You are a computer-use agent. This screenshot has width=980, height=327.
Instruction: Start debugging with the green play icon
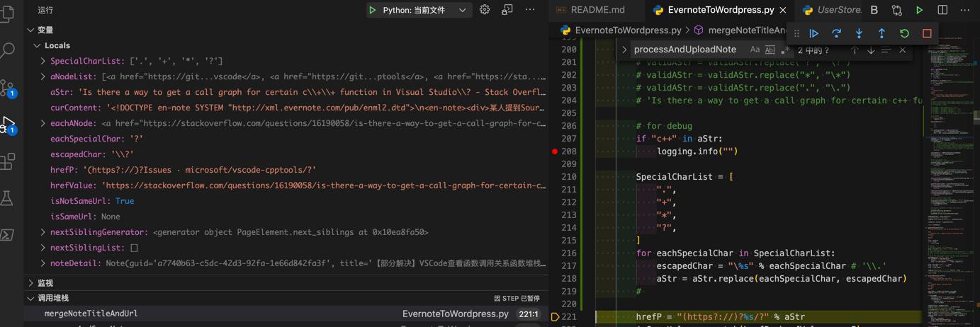pyautogui.click(x=373, y=10)
